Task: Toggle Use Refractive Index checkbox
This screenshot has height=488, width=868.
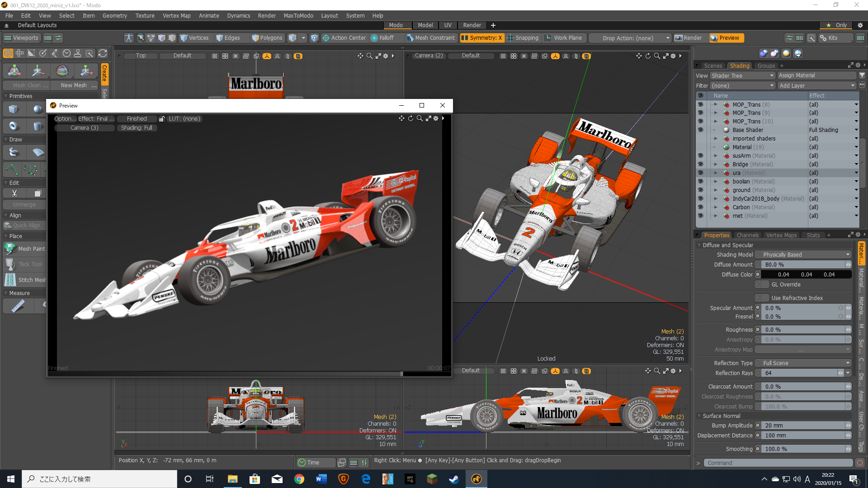Action: (762, 298)
